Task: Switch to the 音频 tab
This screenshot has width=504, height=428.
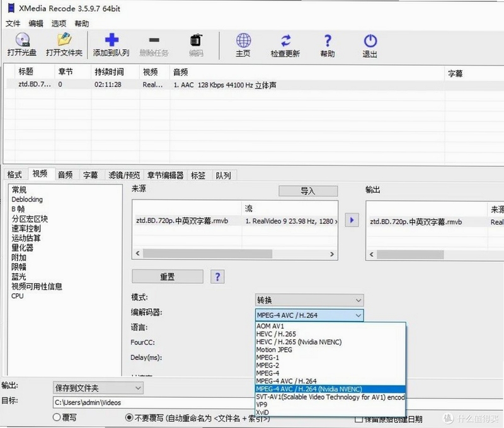Action: 66,175
